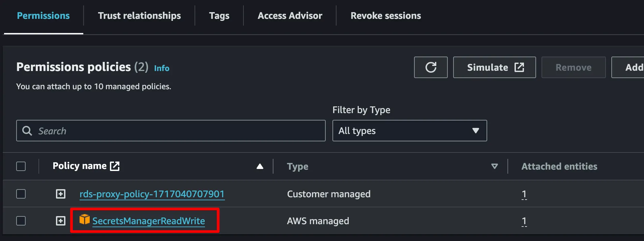This screenshot has height=241, width=644.
Task: Switch to the Trust relationships tab
Action: (x=139, y=16)
